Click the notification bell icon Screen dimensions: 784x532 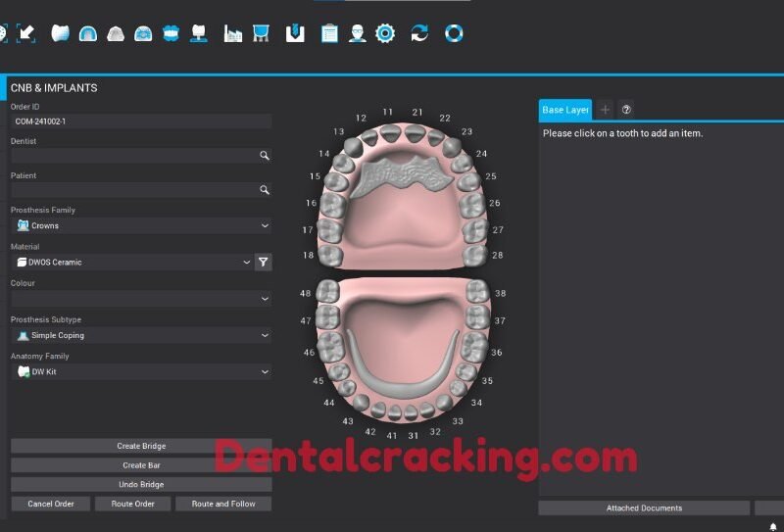[x=772, y=527]
